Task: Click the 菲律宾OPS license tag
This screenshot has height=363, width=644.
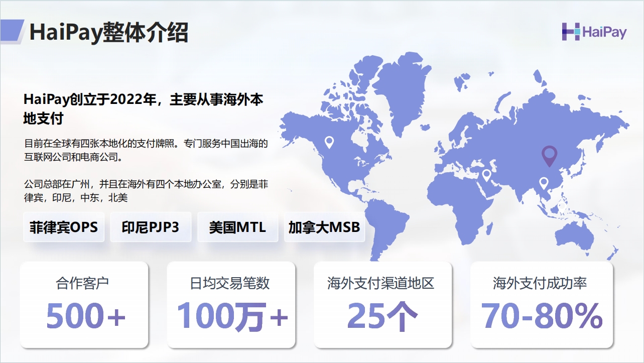Action: [x=64, y=227]
